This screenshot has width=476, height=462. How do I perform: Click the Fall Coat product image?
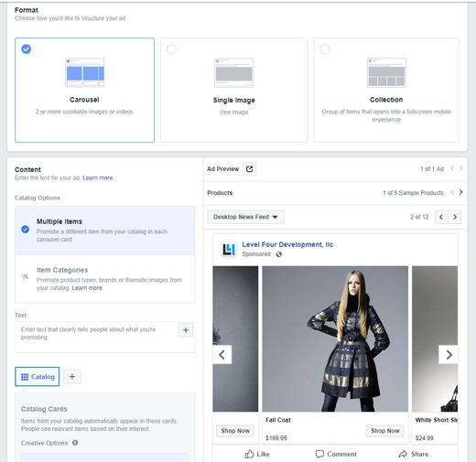(x=335, y=338)
